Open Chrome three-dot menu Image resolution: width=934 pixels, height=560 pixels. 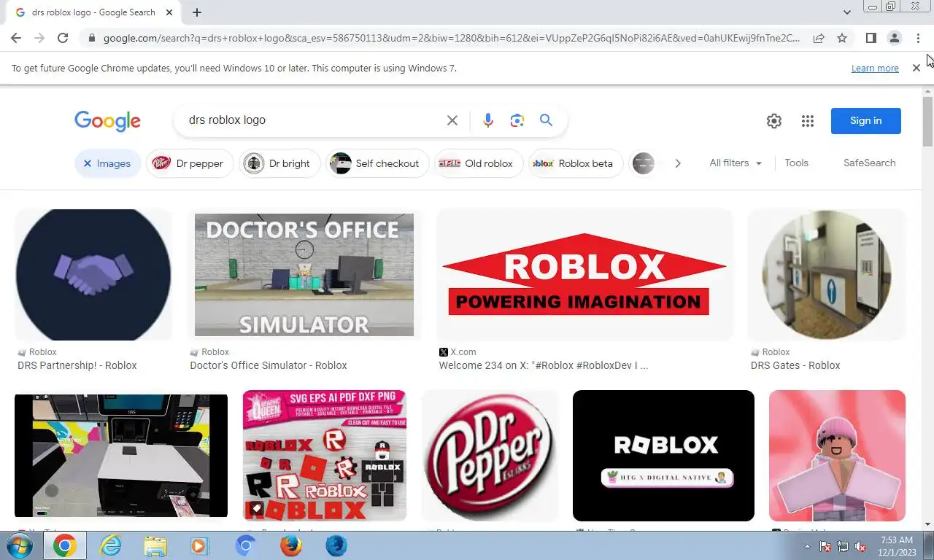tap(918, 38)
